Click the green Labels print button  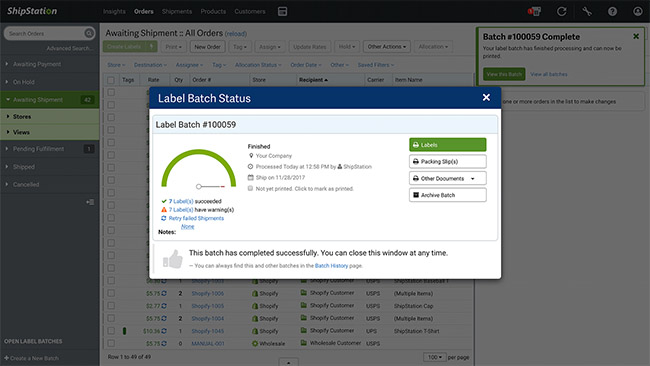tap(448, 145)
